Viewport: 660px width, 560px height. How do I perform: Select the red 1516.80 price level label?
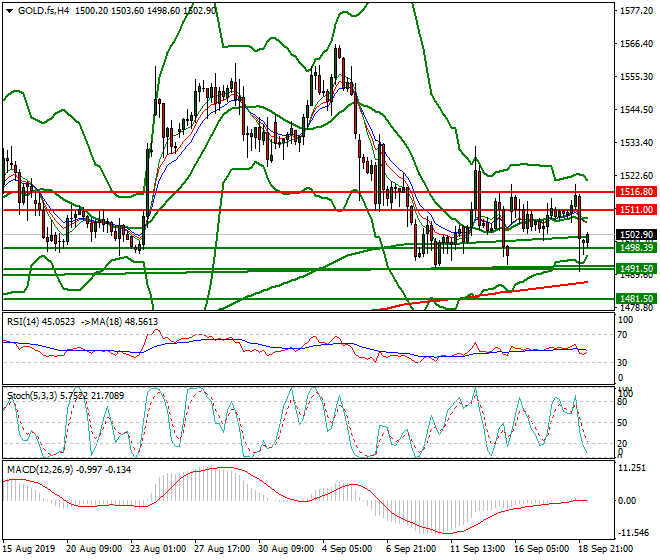636,192
